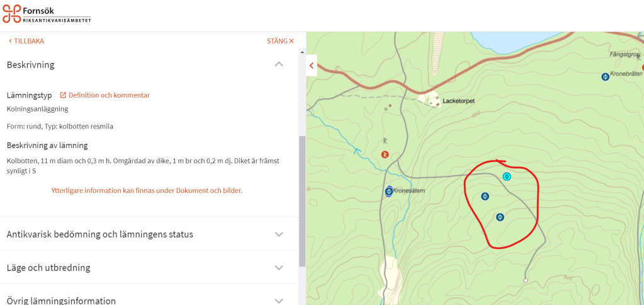Go back using the Tillbaka link
644x305 pixels.
pos(26,41)
